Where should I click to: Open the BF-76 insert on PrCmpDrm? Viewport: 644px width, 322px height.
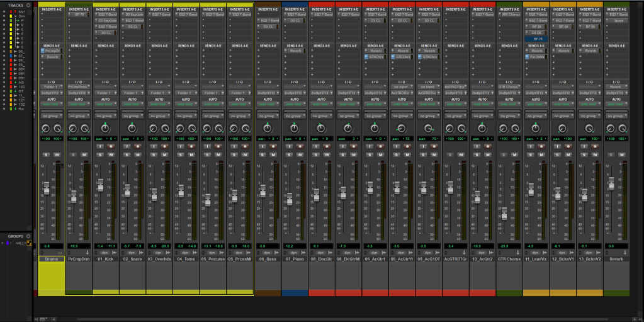(78, 14)
